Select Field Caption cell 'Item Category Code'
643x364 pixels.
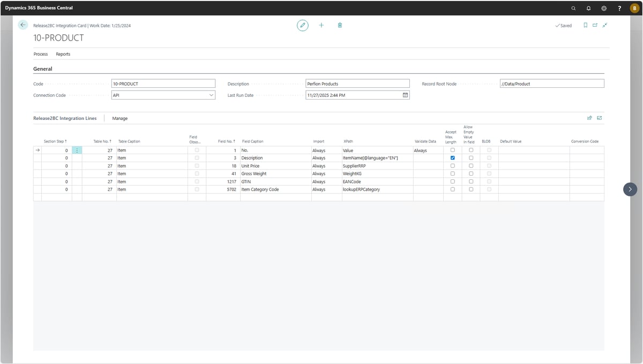pos(275,189)
